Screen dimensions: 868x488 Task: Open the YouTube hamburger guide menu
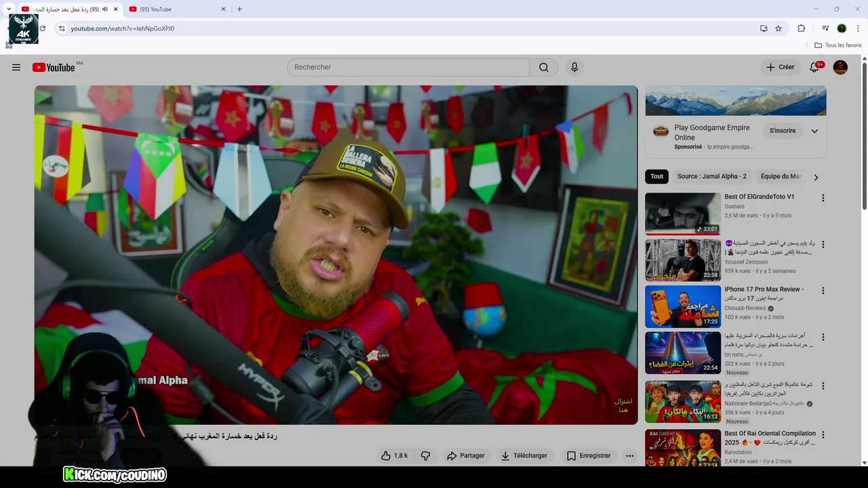[16, 67]
